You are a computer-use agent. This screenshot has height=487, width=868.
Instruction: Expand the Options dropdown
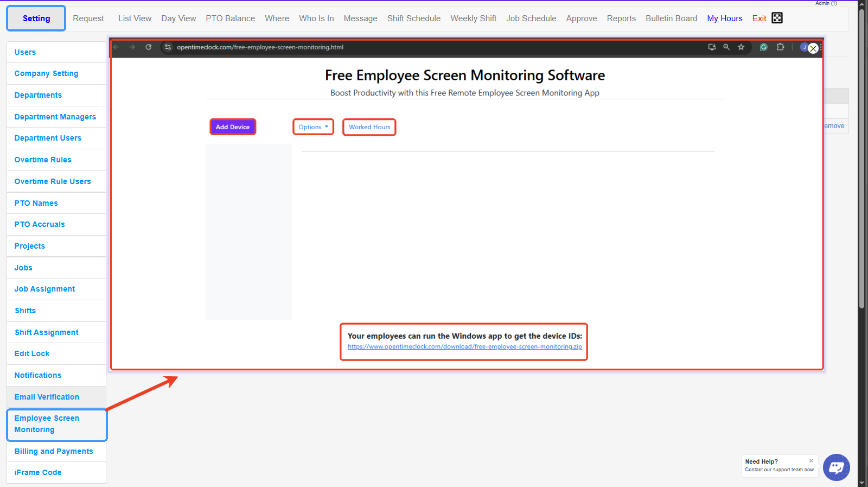pos(313,127)
